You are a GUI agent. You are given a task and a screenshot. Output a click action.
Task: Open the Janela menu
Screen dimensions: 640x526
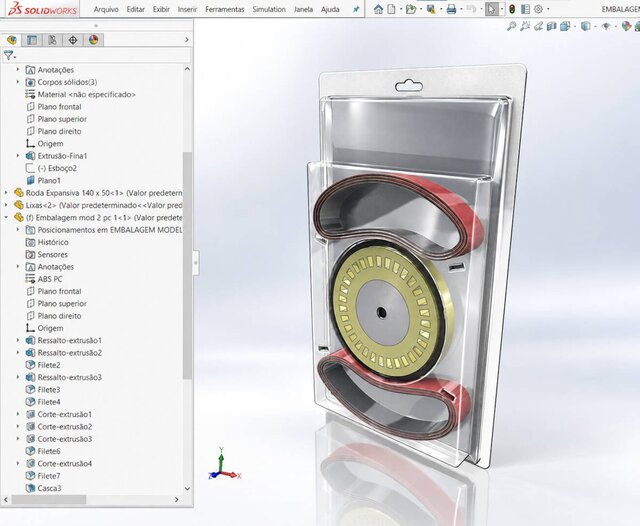pos(303,9)
